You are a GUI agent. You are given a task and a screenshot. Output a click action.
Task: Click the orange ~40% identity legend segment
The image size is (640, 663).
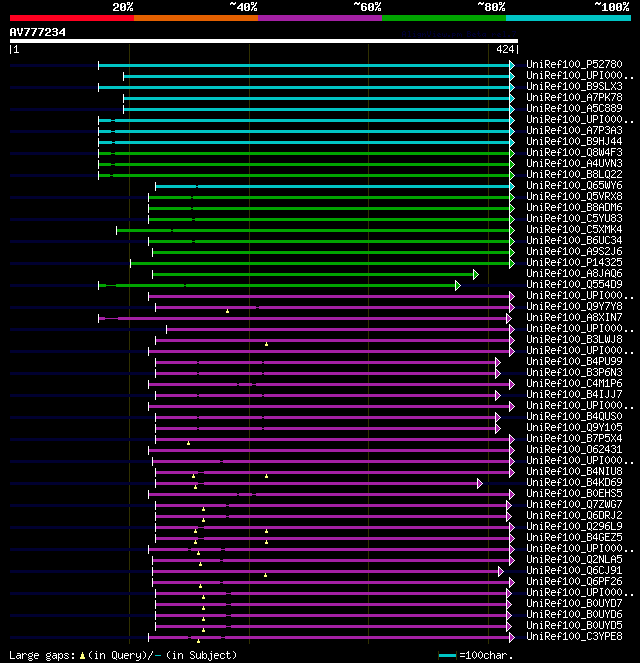click(196, 18)
